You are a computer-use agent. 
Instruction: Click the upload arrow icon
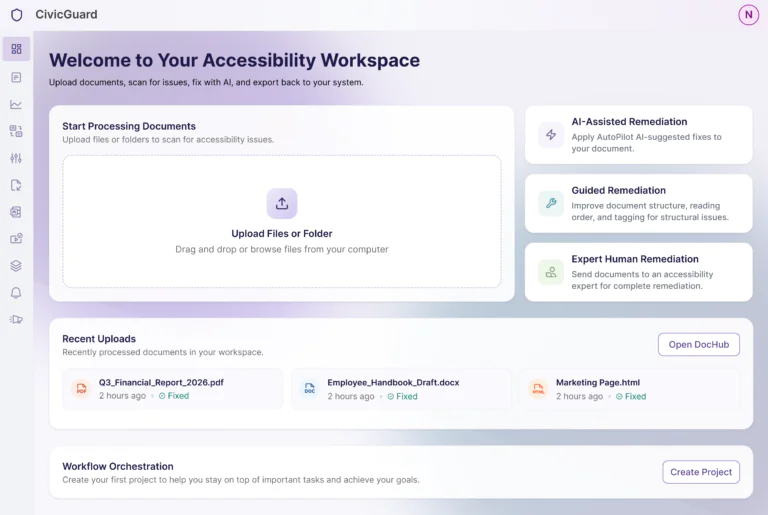(x=282, y=203)
